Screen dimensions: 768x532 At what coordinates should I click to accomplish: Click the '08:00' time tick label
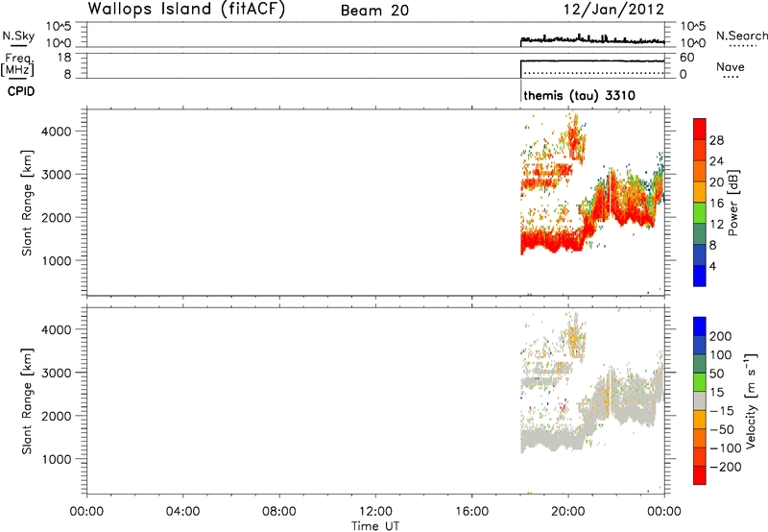pyautogui.click(x=278, y=512)
